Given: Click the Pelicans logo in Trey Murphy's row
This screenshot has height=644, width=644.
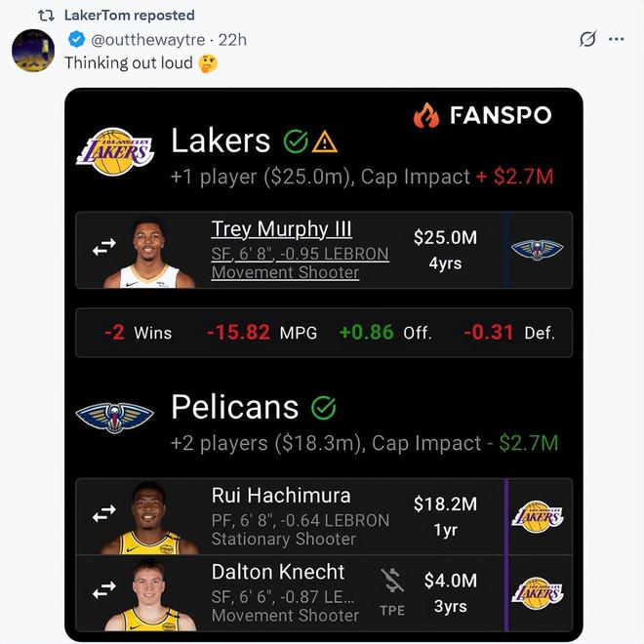Looking at the screenshot, I should click(x=537, y=250).
